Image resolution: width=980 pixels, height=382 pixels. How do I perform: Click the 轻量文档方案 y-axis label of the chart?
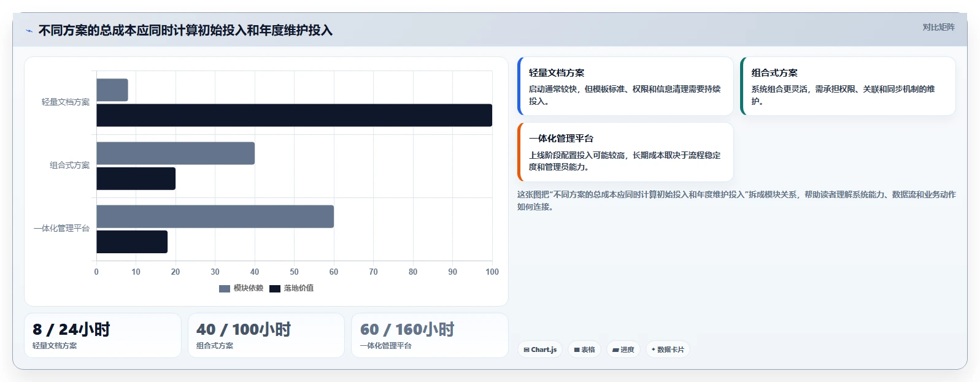pos(66,102)
